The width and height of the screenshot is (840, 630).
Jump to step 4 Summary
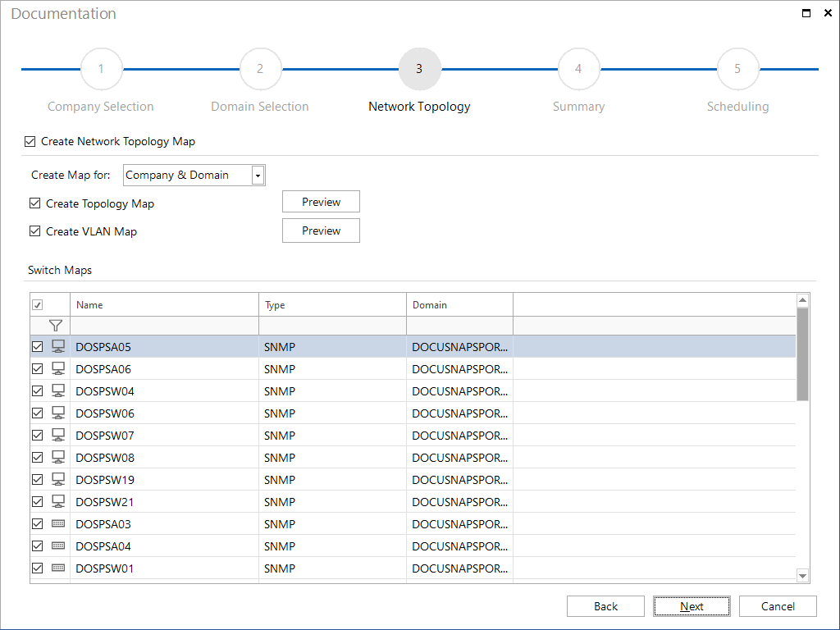pos(578,69)
